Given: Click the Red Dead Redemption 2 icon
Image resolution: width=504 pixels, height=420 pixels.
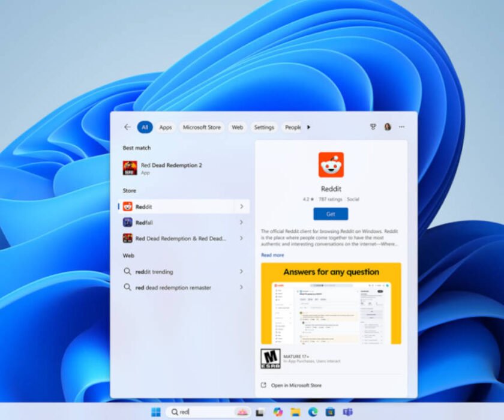Looking at the screenshot, I should tap(130, 168).
